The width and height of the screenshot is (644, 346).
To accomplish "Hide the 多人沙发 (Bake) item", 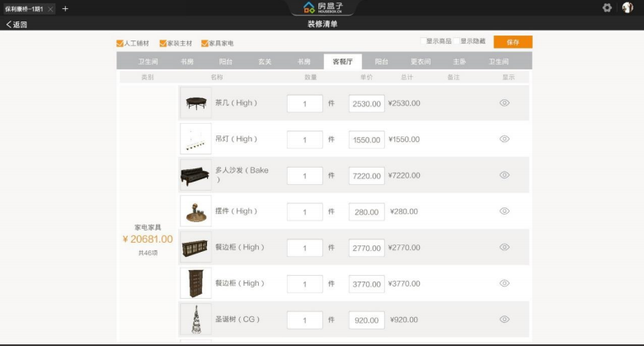I will [505, 175].
